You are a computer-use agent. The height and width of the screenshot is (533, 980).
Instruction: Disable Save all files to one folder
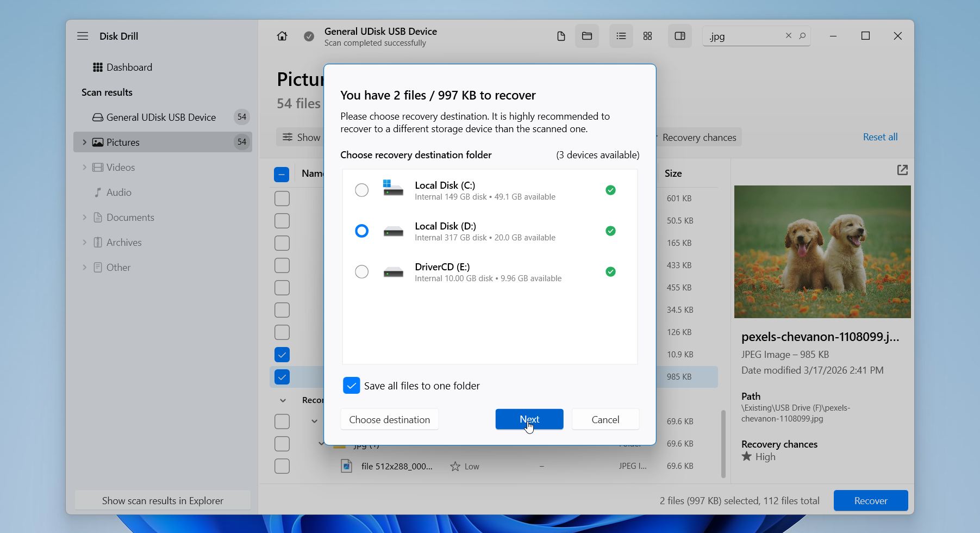pos(351,385)
